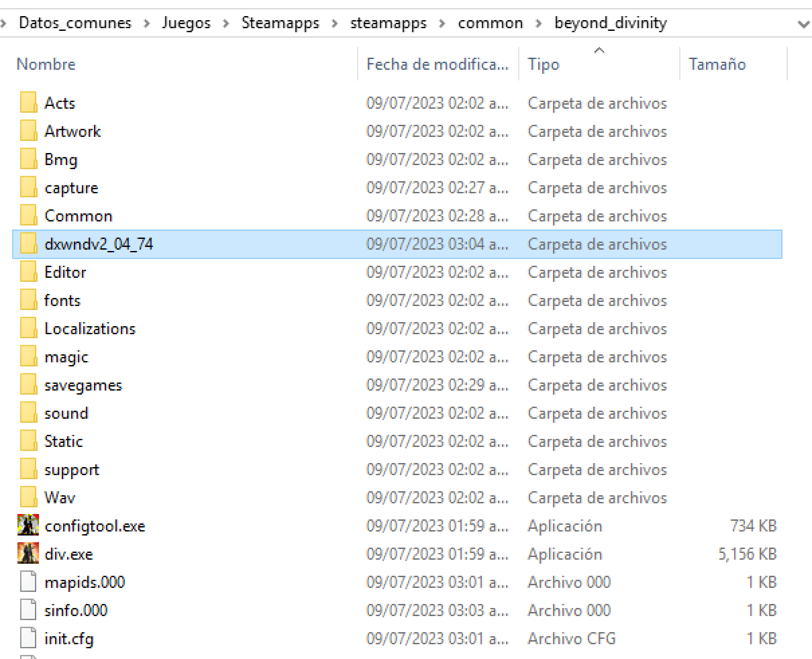Click the savegames folder icon

(x=28, y=384)
